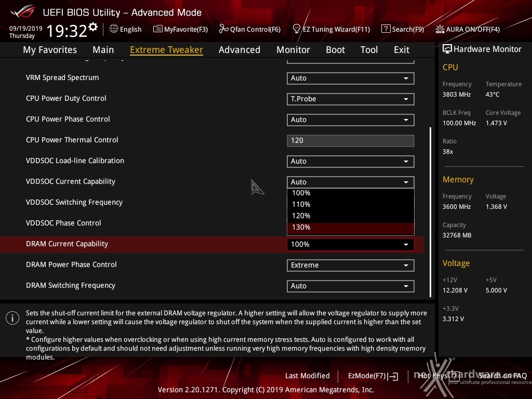Select the VDDSOC Phase Control label

(63, 223)
